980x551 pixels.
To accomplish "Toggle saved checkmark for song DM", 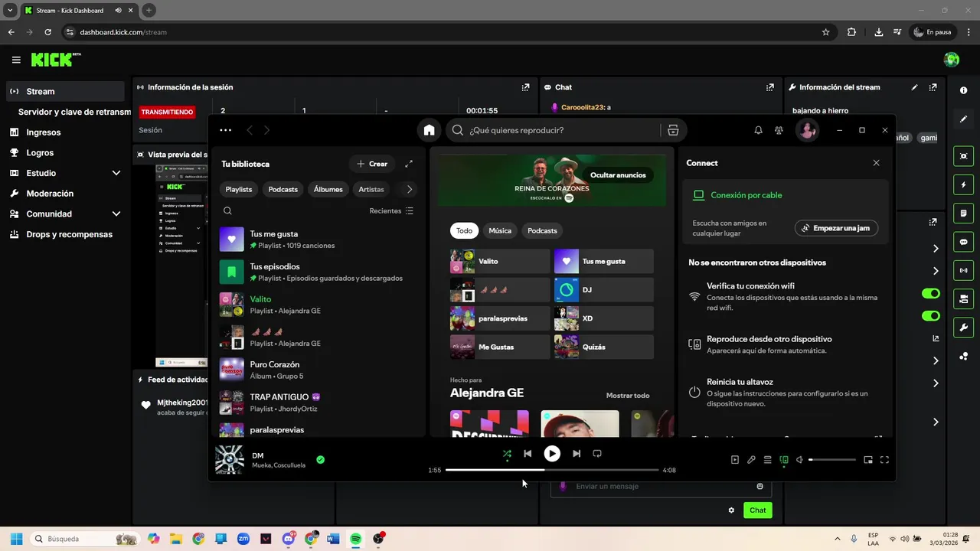I will [x=320, y=460].
